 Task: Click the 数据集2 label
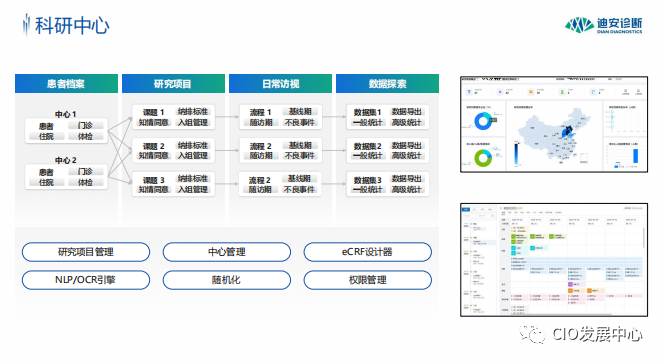[x=368, y=146]
